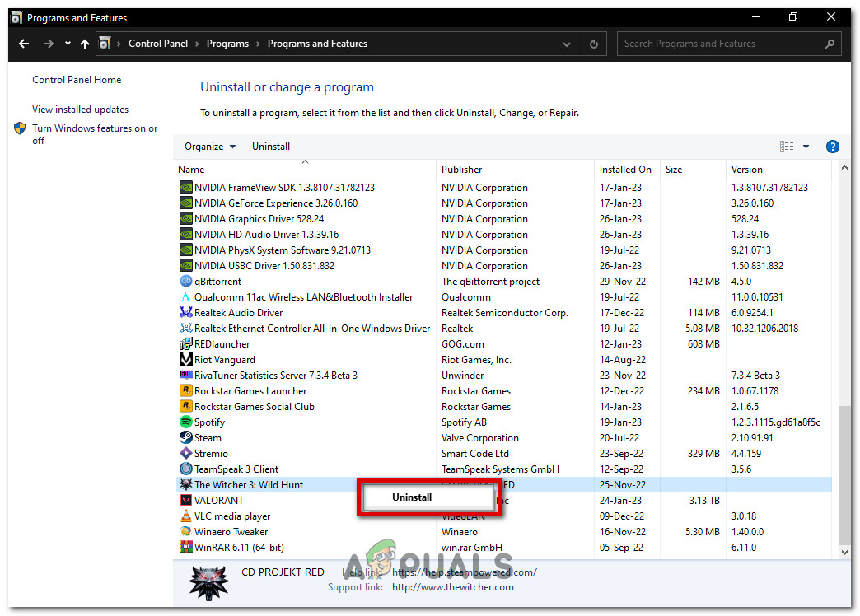Click the Rockstar Games Social Club icon
The image size is (860, 616).
[x=186, y=407]
